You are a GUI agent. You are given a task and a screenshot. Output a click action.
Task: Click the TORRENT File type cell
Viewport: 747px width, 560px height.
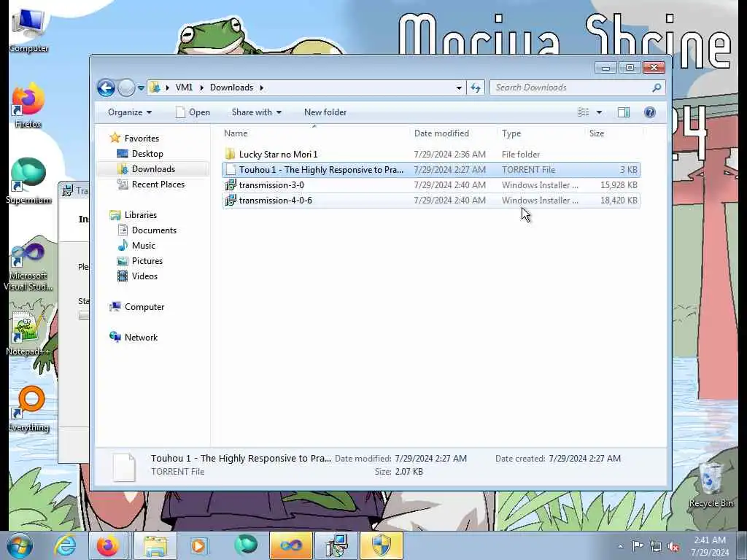(528, 169)
